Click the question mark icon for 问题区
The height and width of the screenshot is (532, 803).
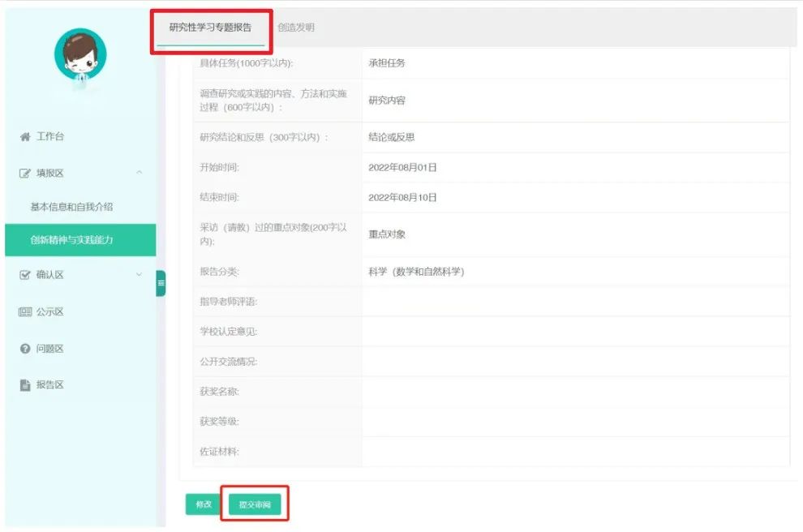[x=24, y=349]
